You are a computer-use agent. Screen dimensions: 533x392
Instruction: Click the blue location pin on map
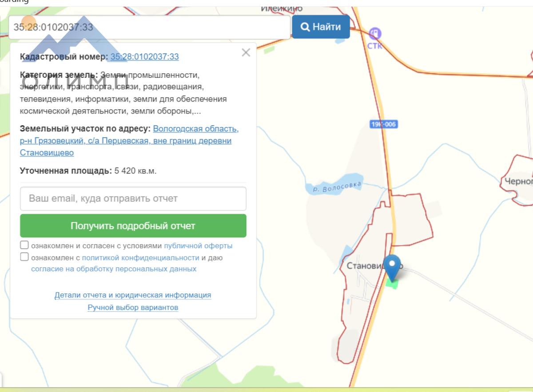pyautogui.click(x=392, y=266)
